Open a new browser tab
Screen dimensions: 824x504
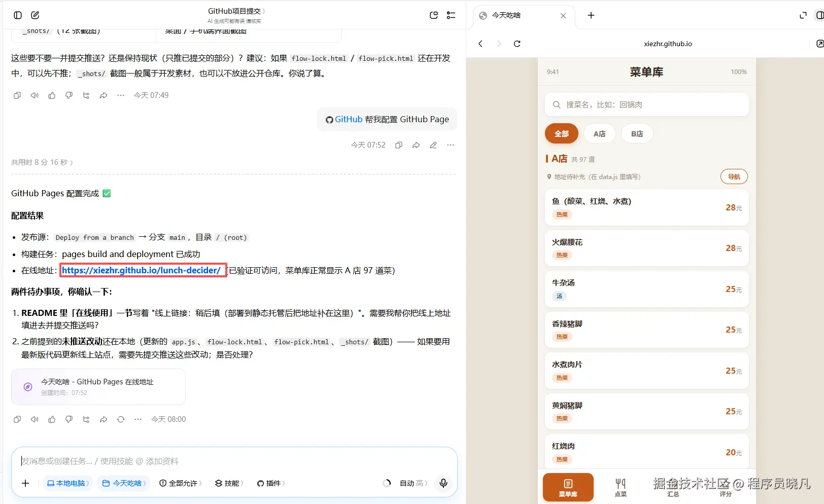(591, 15)
